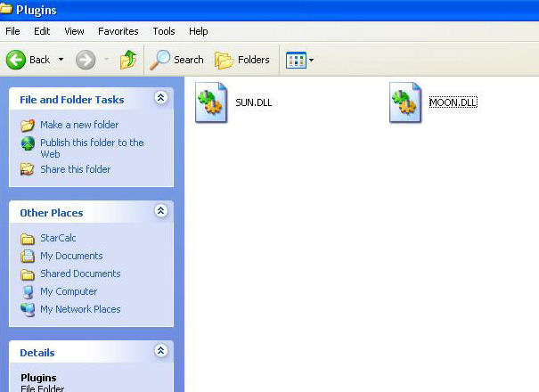Click the Shared Documents folder icon
Viewport: 539px width, 392px height.
point(27,274)
